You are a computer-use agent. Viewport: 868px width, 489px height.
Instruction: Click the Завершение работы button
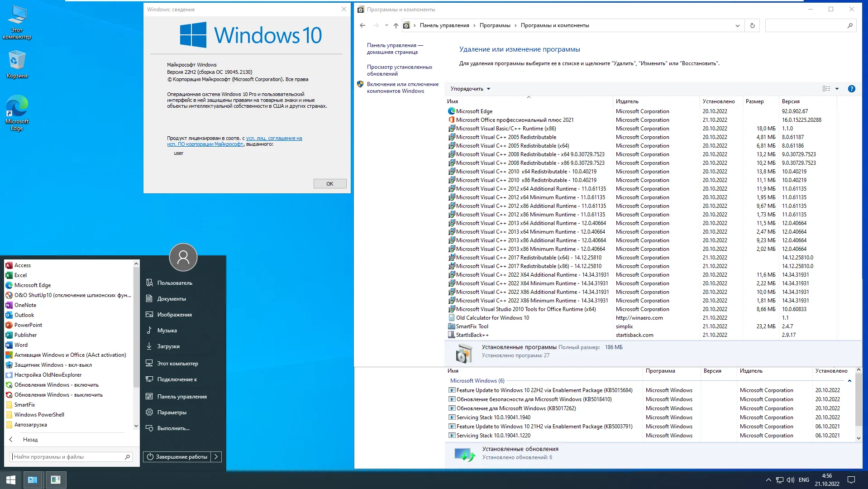tap(177, 457)
